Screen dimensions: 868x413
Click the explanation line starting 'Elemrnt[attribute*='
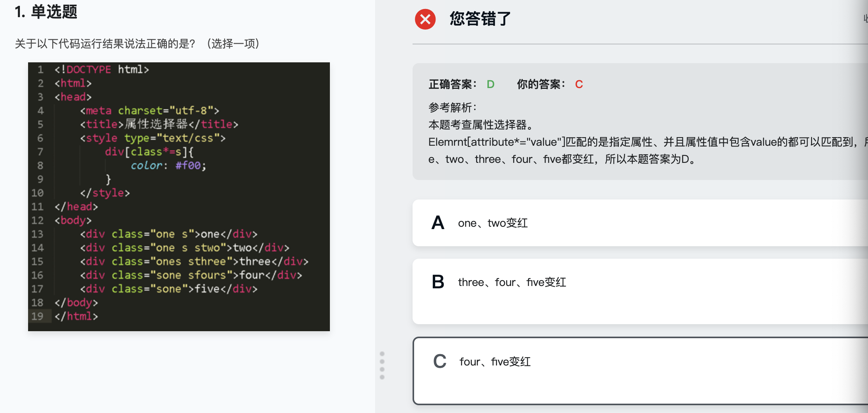pyautogui.click(x=647, y=142)
